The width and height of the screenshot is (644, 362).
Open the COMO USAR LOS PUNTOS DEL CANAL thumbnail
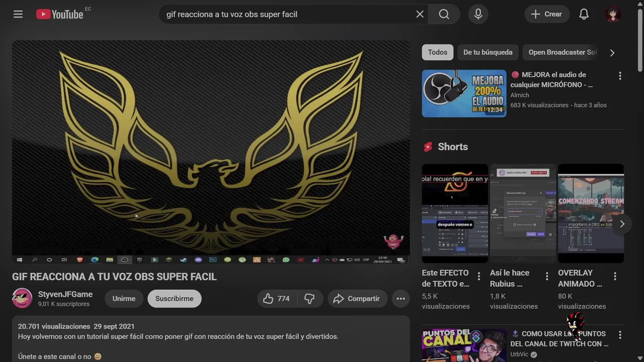pos(464,345)
